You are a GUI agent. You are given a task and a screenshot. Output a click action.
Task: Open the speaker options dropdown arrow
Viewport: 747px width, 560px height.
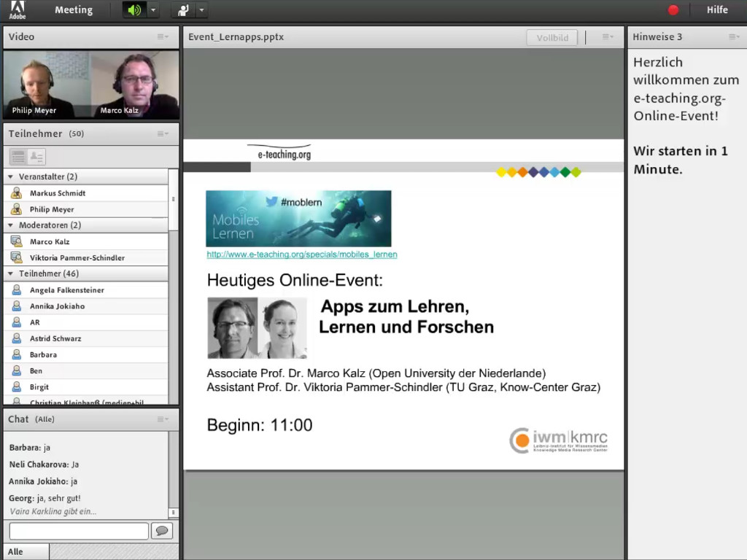pos(153,10)
